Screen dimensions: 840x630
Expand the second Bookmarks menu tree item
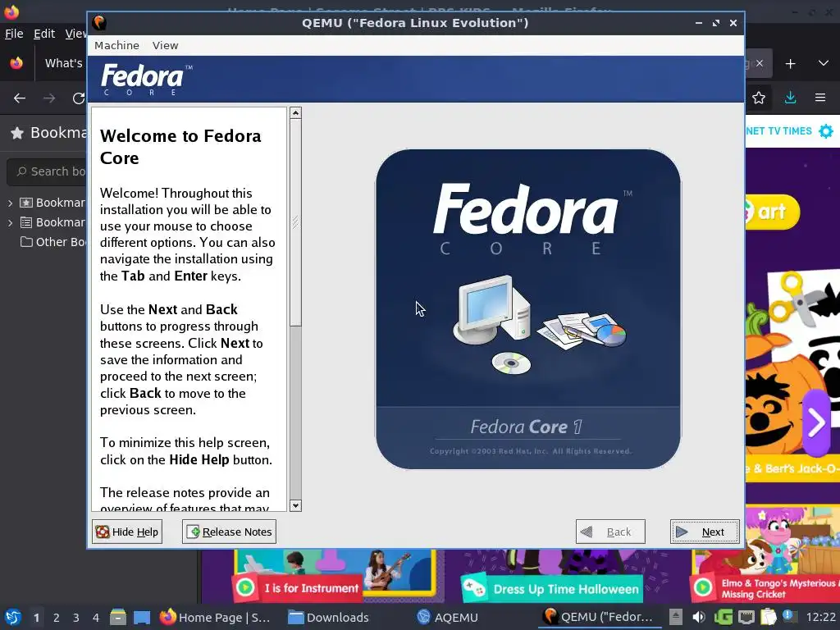pos(10,223)
